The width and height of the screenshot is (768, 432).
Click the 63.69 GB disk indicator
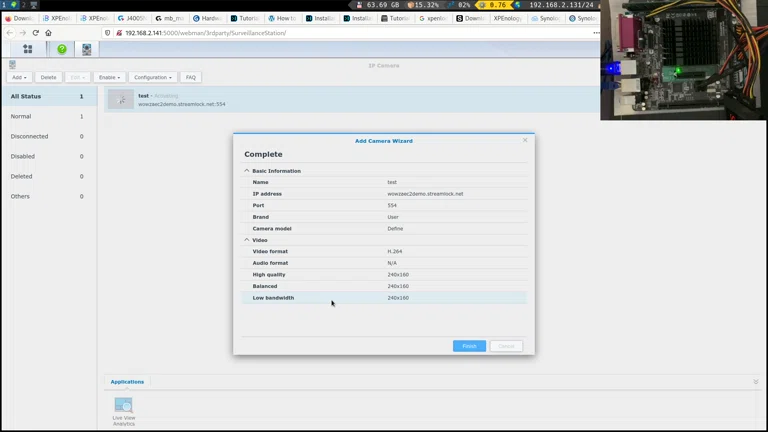(378, 5)
